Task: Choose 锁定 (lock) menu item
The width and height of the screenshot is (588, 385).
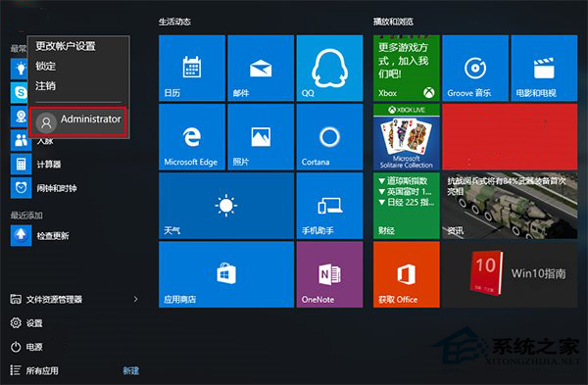Action: [45, 66]
